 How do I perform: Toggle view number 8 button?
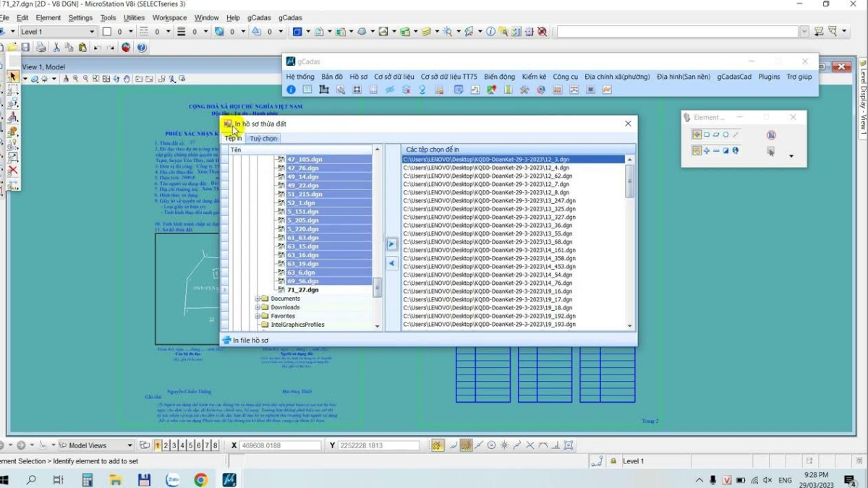(215, 445)
